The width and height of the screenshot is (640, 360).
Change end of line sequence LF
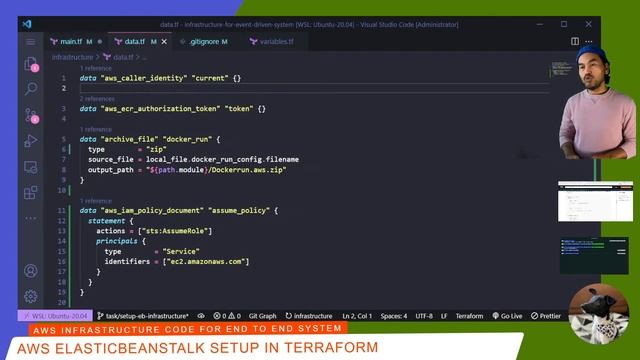click(x=444, y=316)
